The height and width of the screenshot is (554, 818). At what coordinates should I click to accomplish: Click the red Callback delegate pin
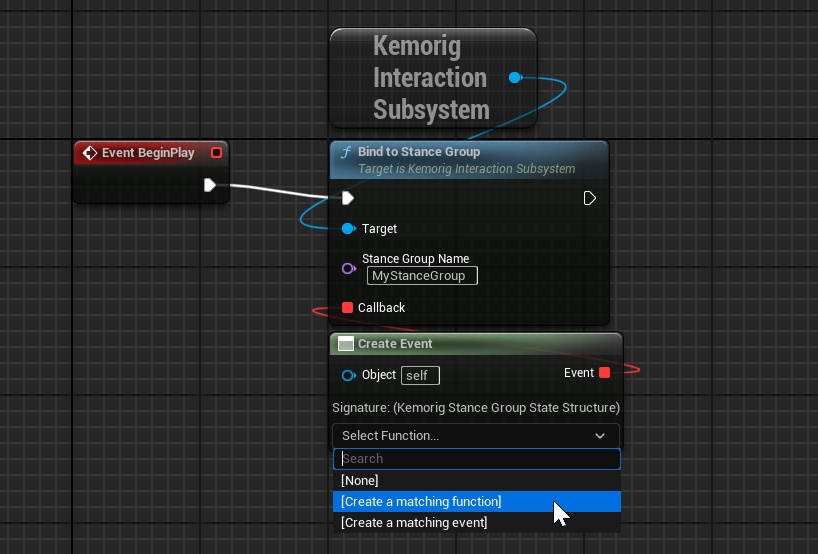point(347,308)
